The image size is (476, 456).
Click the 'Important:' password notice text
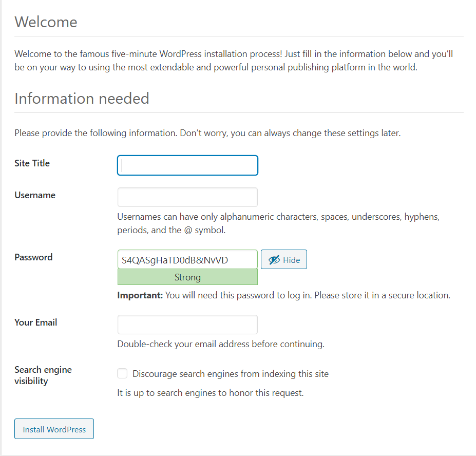pos(283,295)
